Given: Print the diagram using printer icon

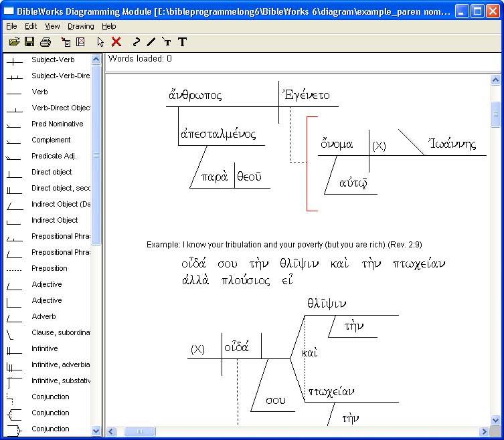Looking at the screenshot, I should [46, 41].
